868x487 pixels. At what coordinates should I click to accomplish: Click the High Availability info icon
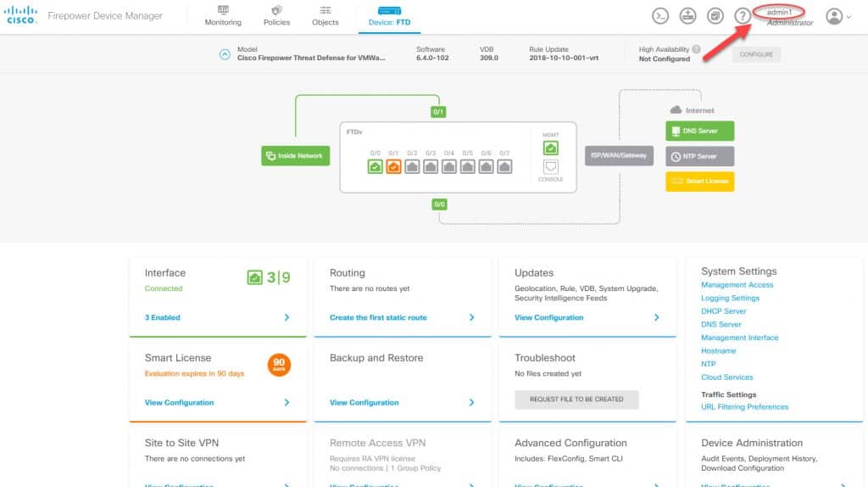tap(697, 49)
